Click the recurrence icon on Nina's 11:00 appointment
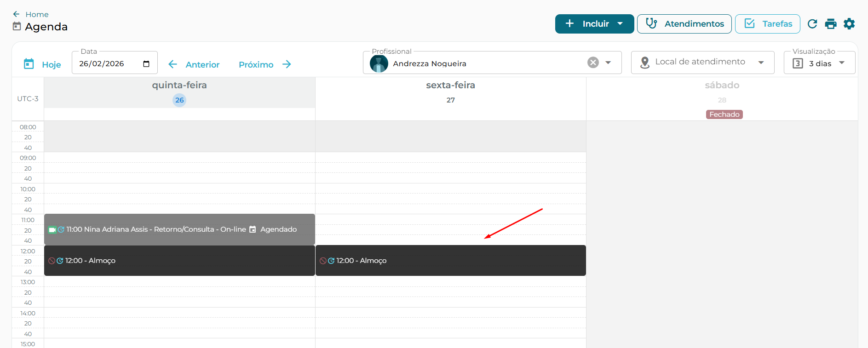Image resolution: width=868 pixels, height=348 pixels. 61,230
